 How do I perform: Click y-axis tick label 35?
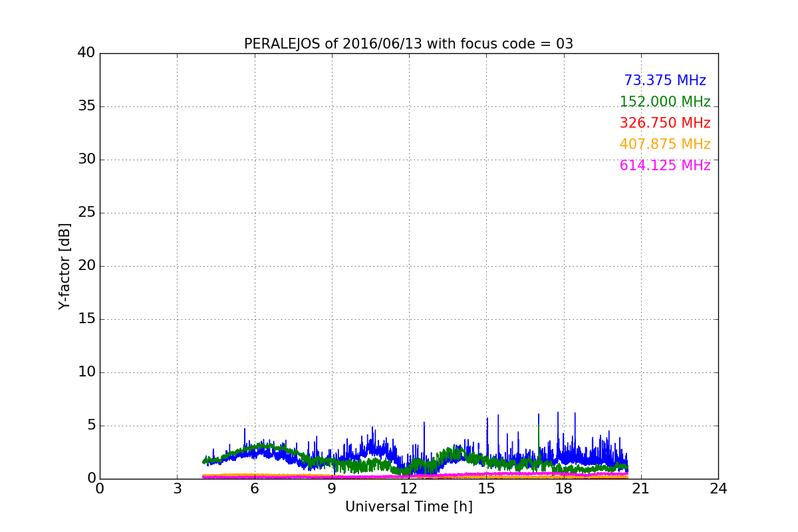(86, 106)
